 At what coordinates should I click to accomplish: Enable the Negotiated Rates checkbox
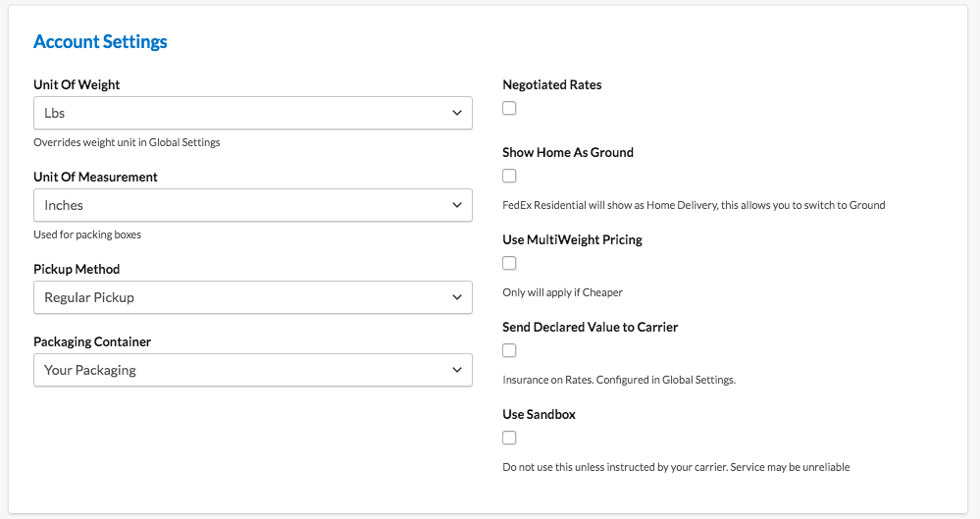click(509, 108)
